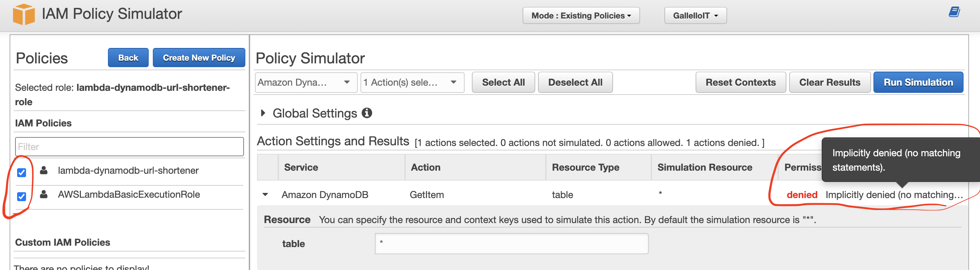
Task: Click the Custom IAM Policies heading
Action: click(62, 242)
